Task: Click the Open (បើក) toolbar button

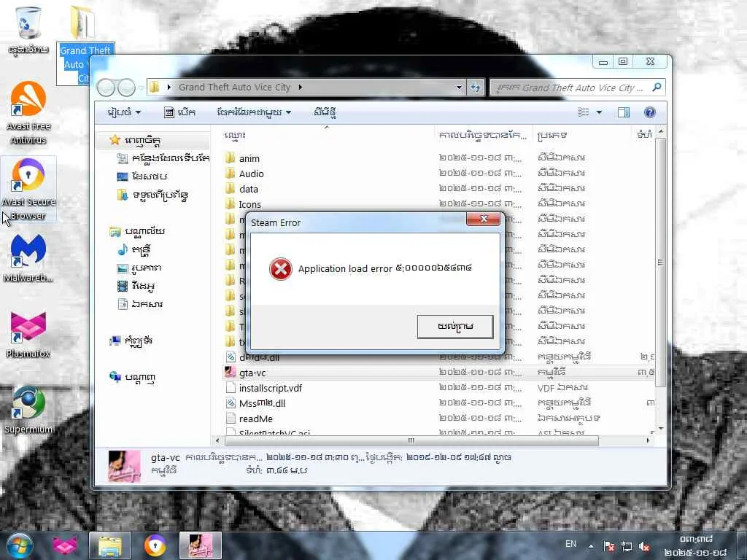Action: (179, 112)
